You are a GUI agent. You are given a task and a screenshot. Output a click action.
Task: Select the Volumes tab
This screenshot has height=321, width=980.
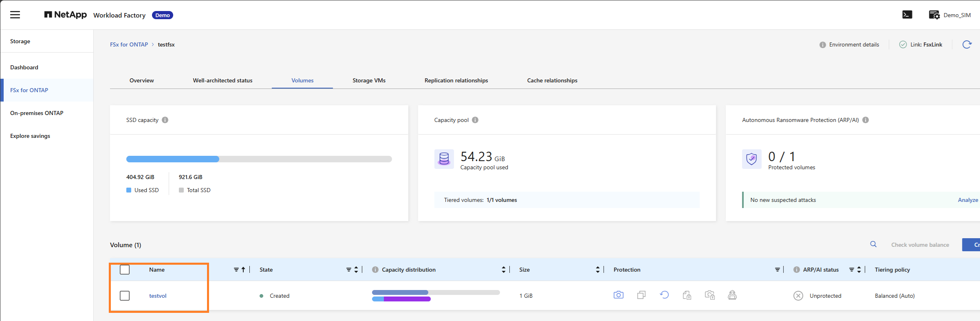pos(302,80)
